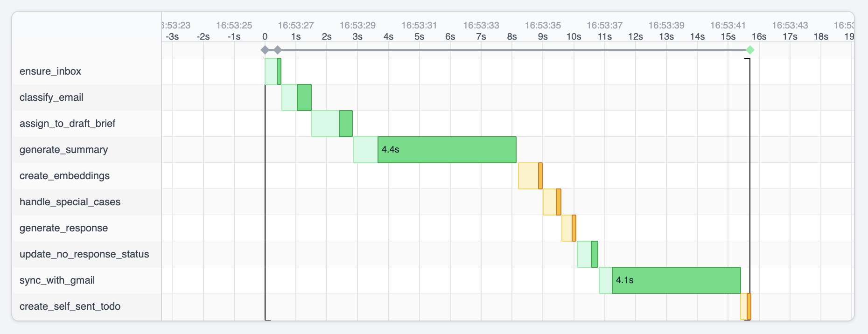Click the 0 tick on time axis
868x334 pixels.
(265, 36)
